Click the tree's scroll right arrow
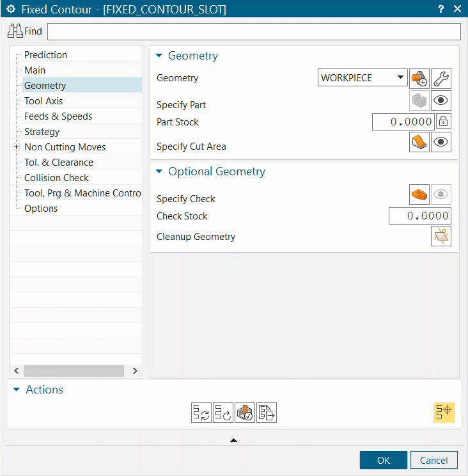The width and height of the screenshot is (468, 476). [135, 370]
